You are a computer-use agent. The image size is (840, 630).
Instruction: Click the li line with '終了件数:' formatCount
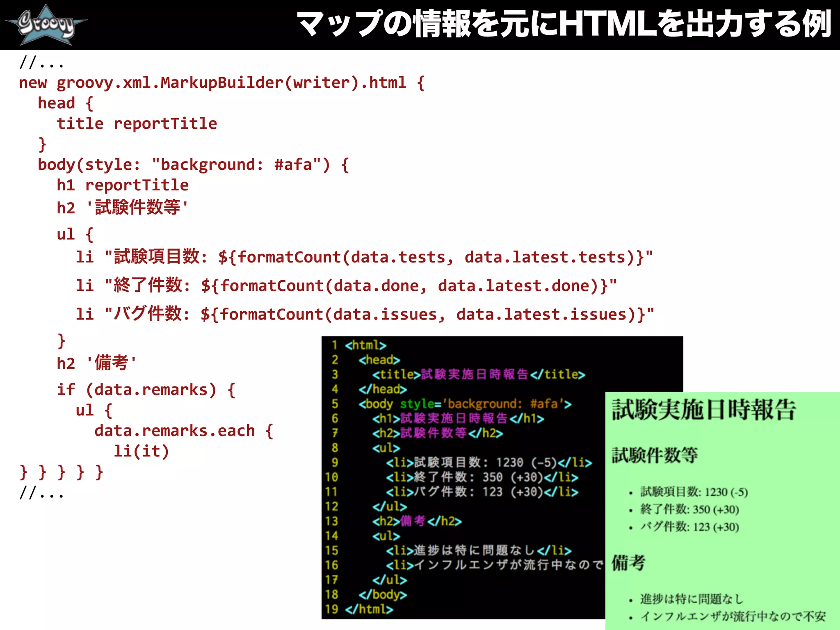(346, 285)
